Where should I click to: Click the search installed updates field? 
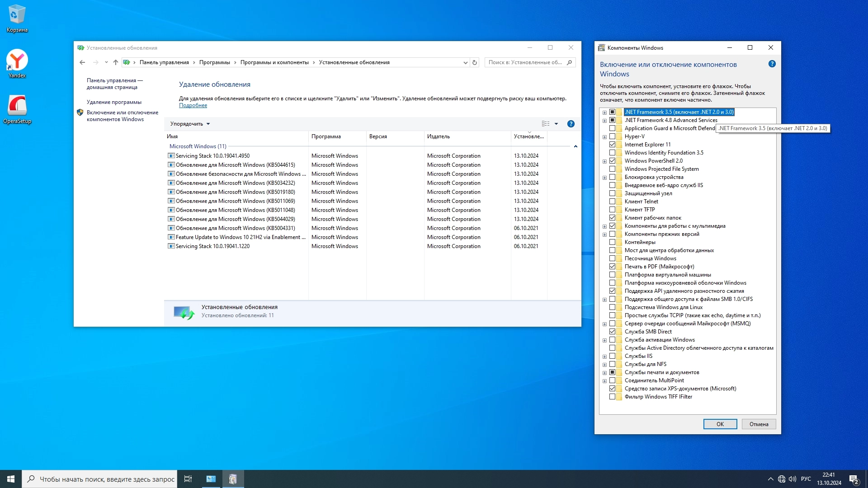pos(524,63)
